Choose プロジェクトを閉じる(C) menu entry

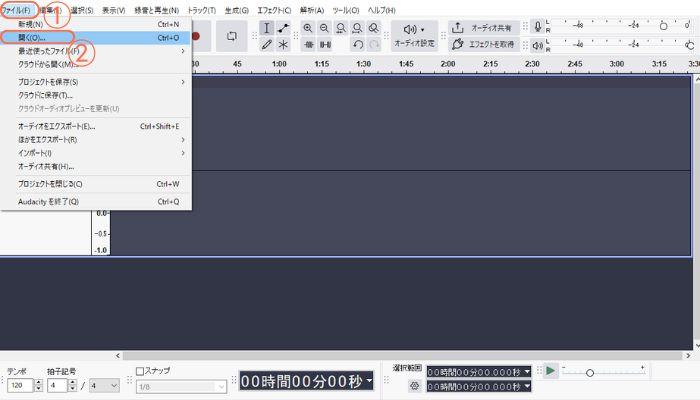(96, 184)
